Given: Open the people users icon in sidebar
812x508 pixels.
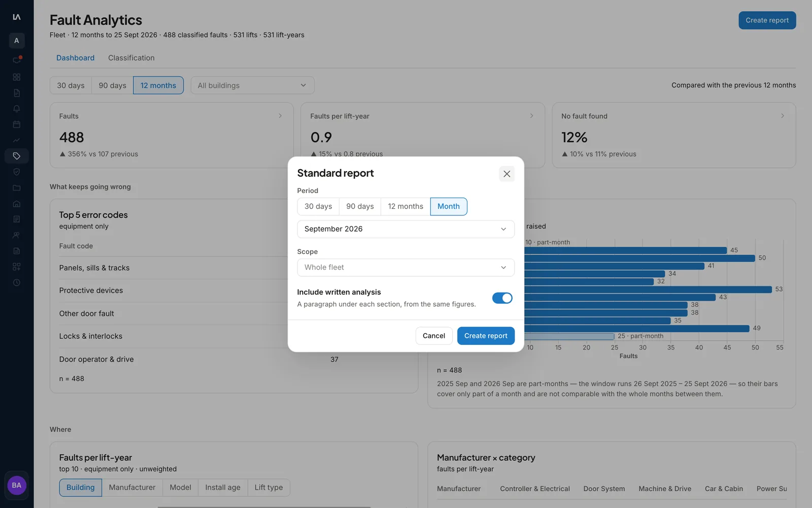Looking at the screenshot, I should pyautogui.click(x=17, y=235).
